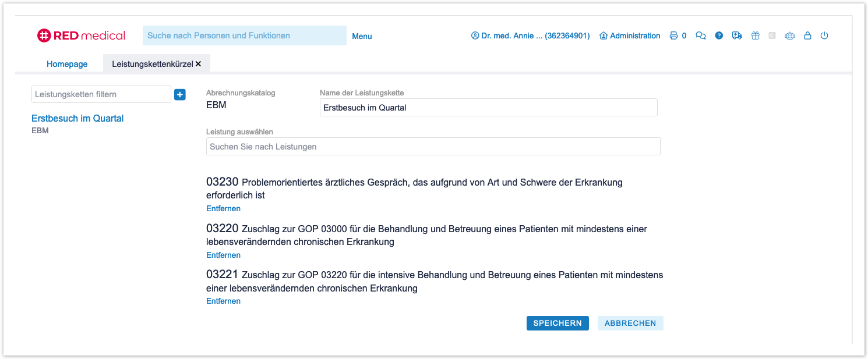Screen dimensions: 868x359
Task: Click the ambulance emergency icon
Action: click(737, 35)
